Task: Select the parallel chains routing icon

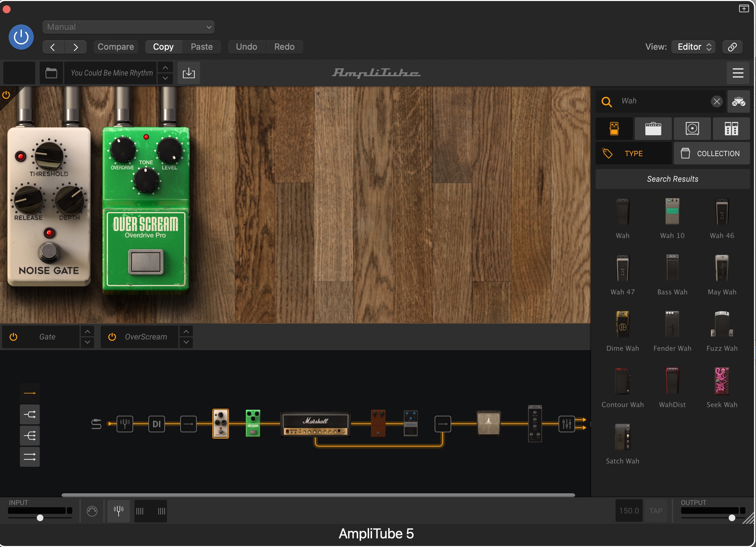Action: point(30,457)
